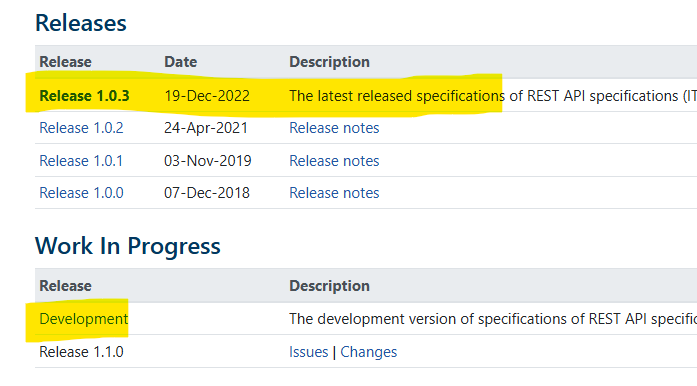The width and height of the screenshot is (697, 386).
Task: Click the Releases section heading
Action: pos(80,23)
